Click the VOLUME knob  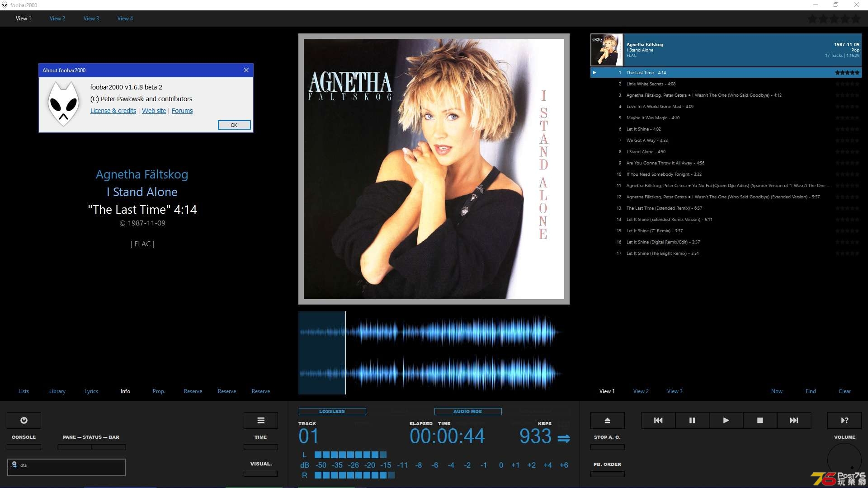[x=844, y=460]
